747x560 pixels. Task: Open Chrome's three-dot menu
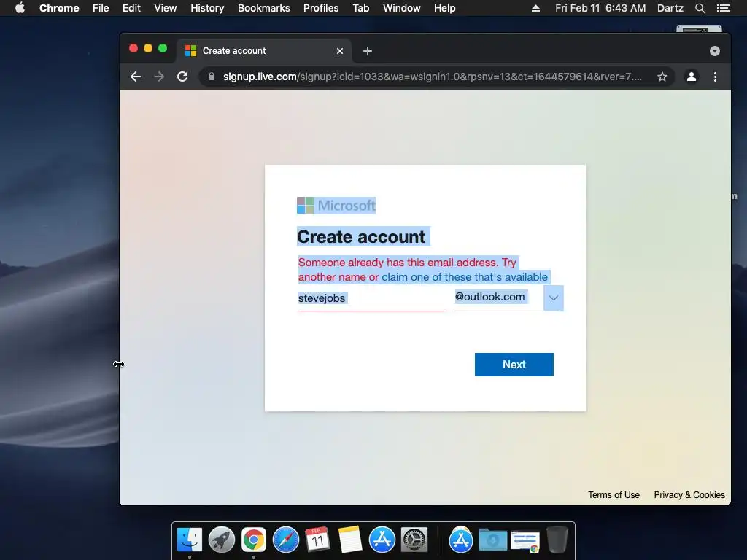(x=715, y=77)
